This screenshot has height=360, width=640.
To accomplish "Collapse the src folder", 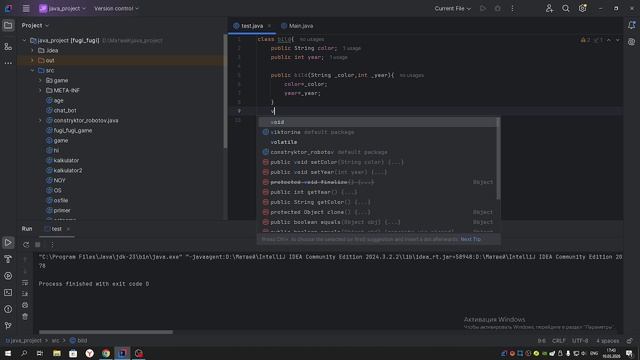I will (x=33, y=71).
